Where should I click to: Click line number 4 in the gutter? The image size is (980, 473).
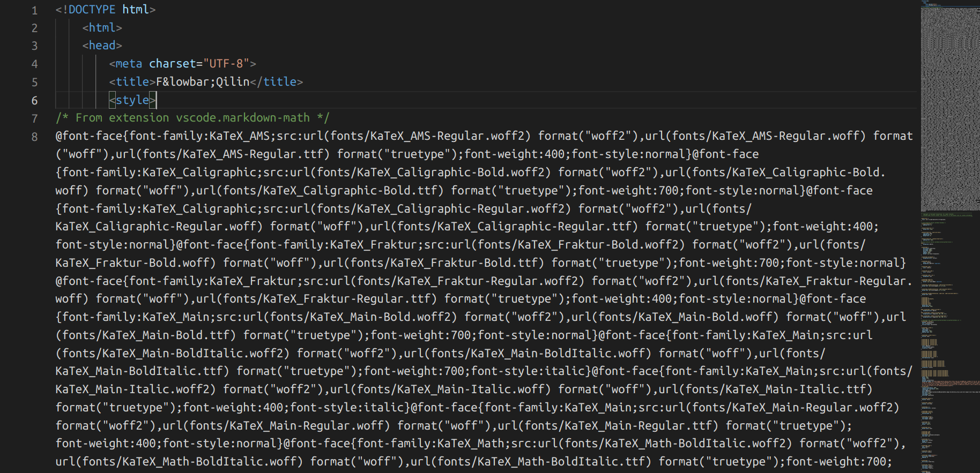(x=35, y=64)
